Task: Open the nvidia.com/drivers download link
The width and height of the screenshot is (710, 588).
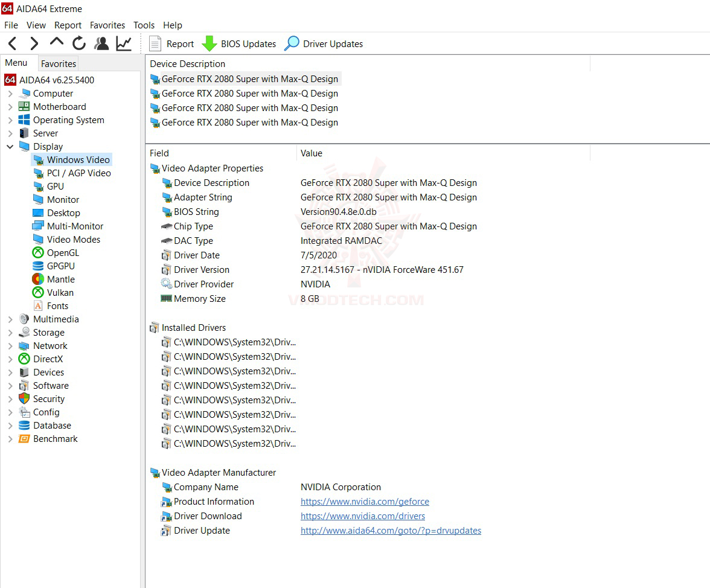Action: click(x=363, y=516)
